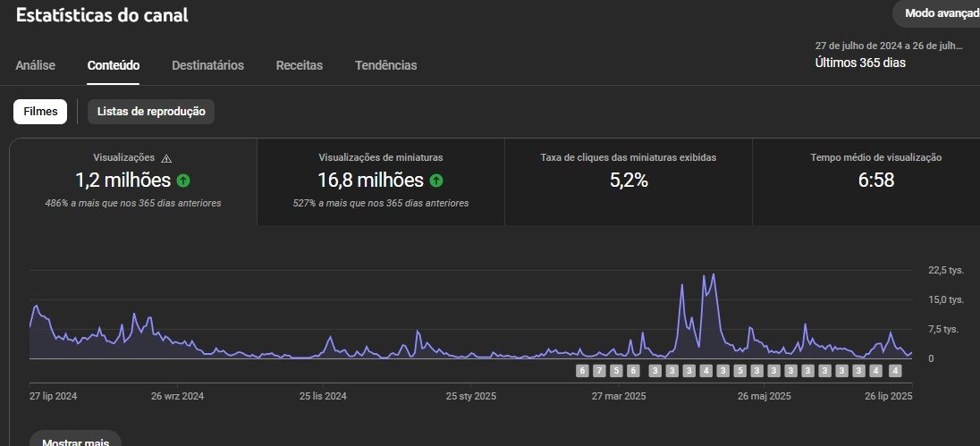Select the Listas de reprodução chip

click(x=151, y=112)
